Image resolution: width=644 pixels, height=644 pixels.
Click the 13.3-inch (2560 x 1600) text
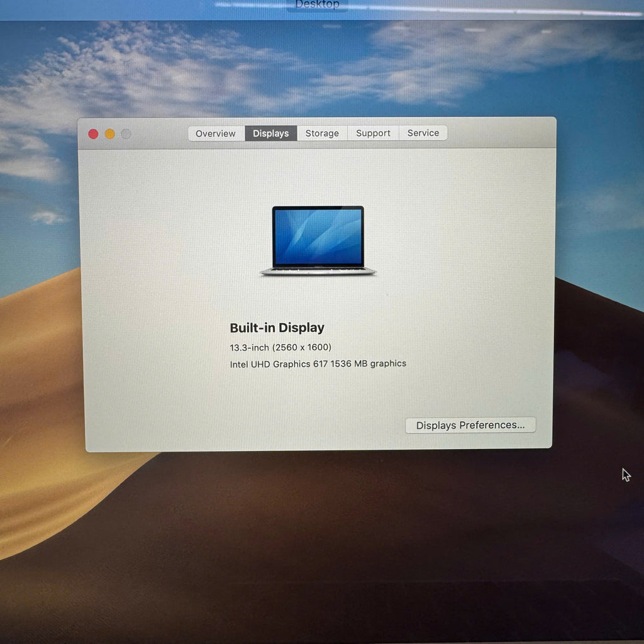280,347
